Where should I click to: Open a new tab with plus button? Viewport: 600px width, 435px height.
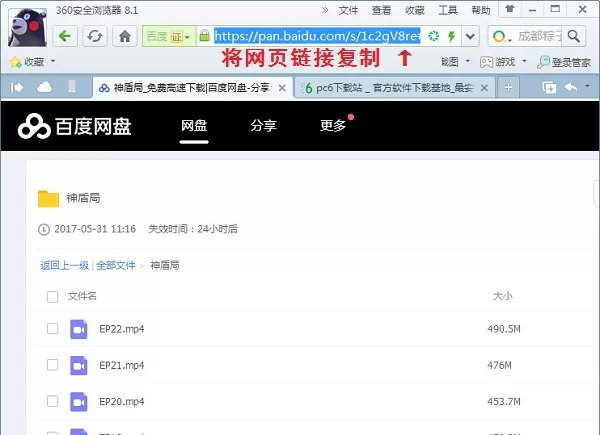tap(508, 88)
